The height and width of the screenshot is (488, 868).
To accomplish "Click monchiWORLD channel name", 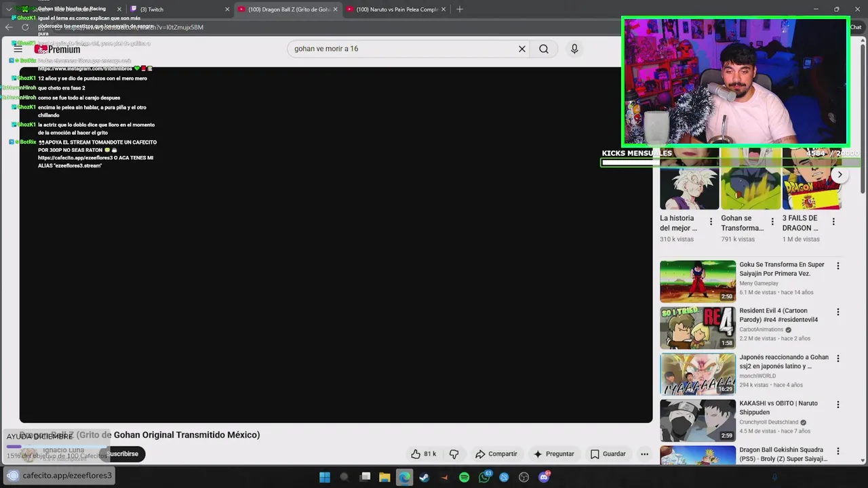I will pyautogui.click(x=757, y=376).
